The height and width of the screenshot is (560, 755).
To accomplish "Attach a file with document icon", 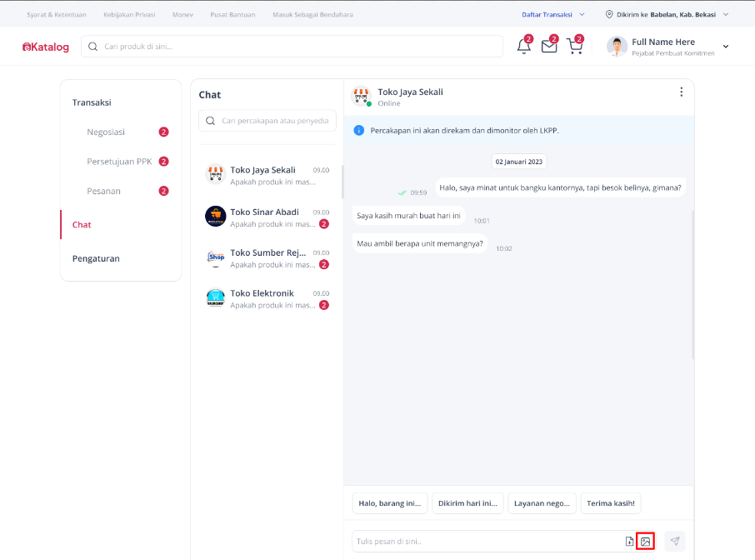I will tap(629, 541).
